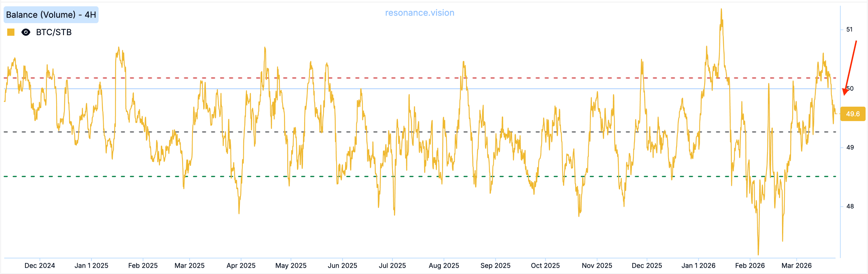The width and height of the screenshot is (868, 274).
Task: Select Feb 2026 on the time axis
Action: [x=750, y=266]
